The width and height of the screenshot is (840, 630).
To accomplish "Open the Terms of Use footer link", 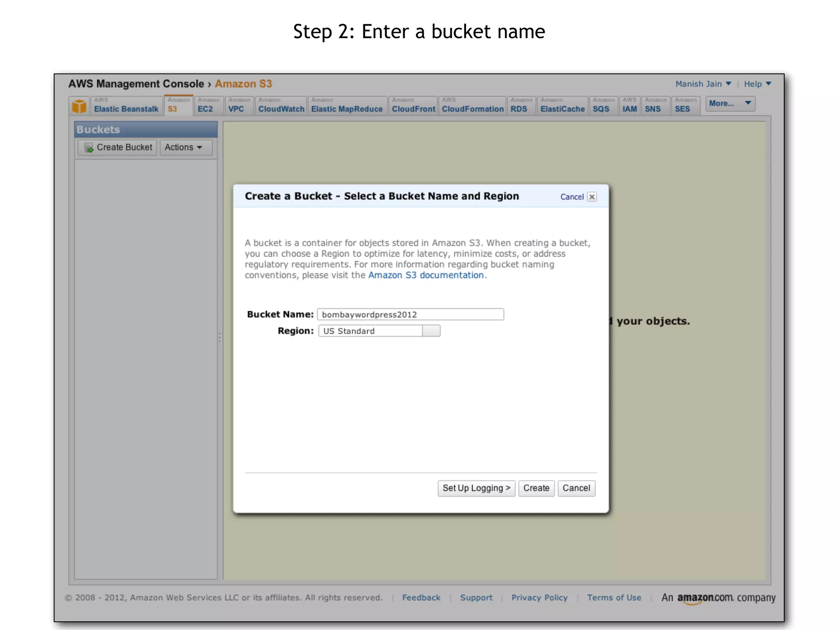I will coord(614,598).
